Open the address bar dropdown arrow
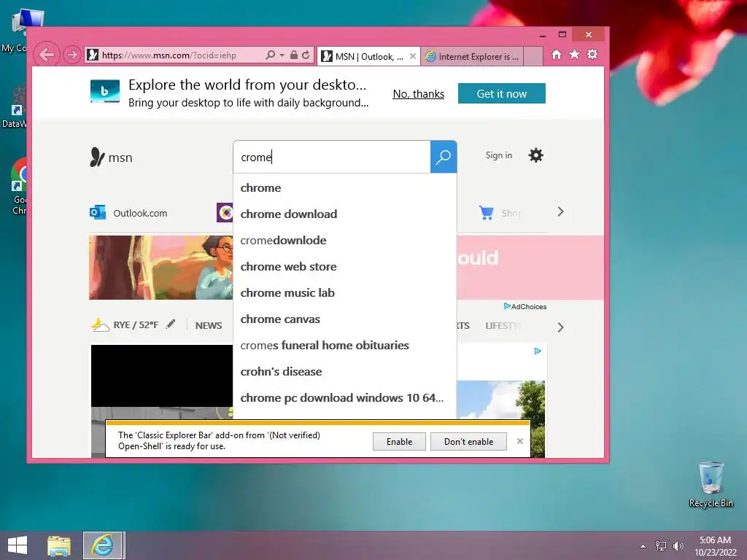The width and height of the screenshot is (747, 560). (x=282, y=55)
